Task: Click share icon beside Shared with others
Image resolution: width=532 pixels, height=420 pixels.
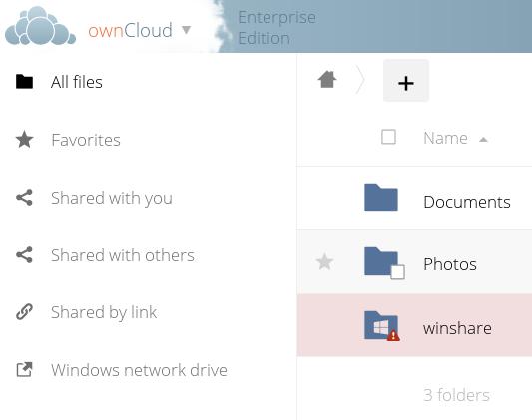Action: point(24,254)
